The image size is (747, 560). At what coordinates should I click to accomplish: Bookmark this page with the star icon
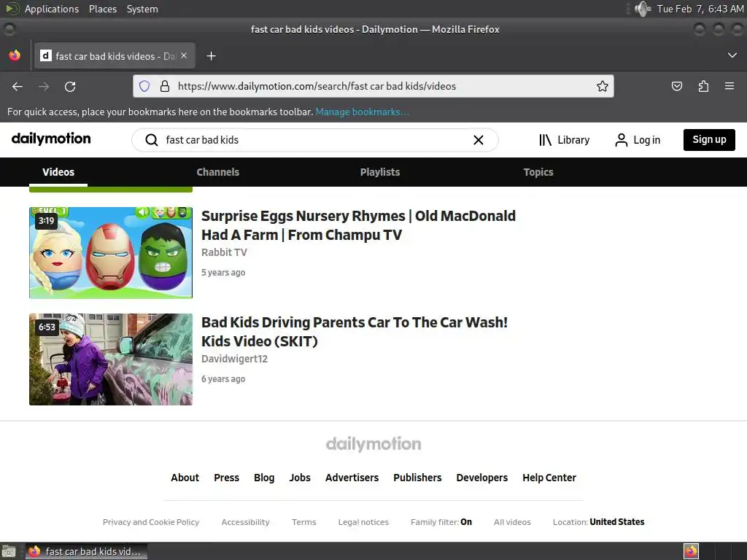pyautogui.click(x=602, y=86)
